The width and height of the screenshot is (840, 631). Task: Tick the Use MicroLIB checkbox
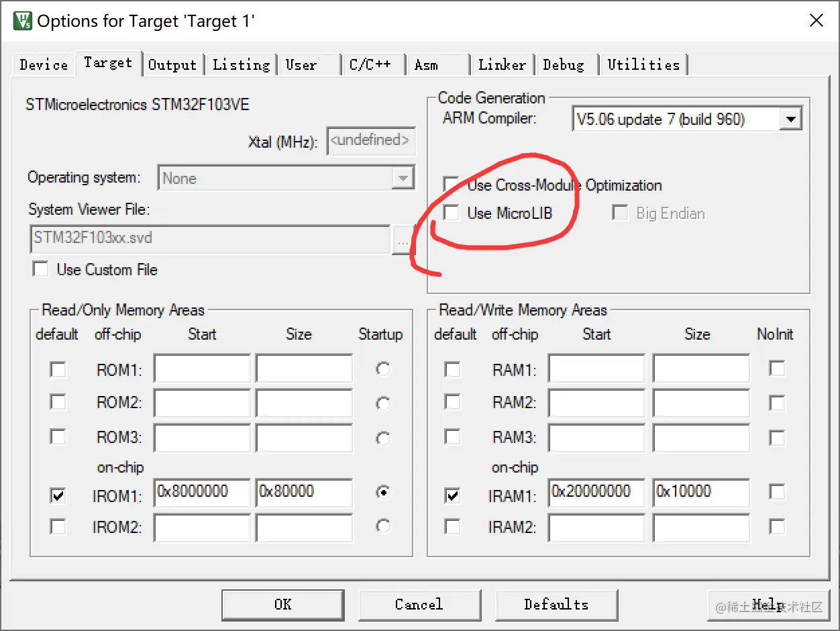[452, 213]
